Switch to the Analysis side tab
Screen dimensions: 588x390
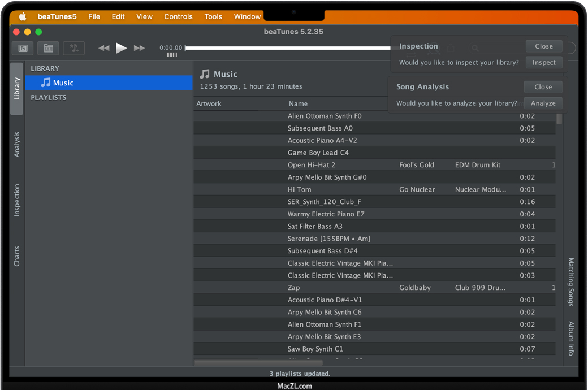click(x=17, y=145)
